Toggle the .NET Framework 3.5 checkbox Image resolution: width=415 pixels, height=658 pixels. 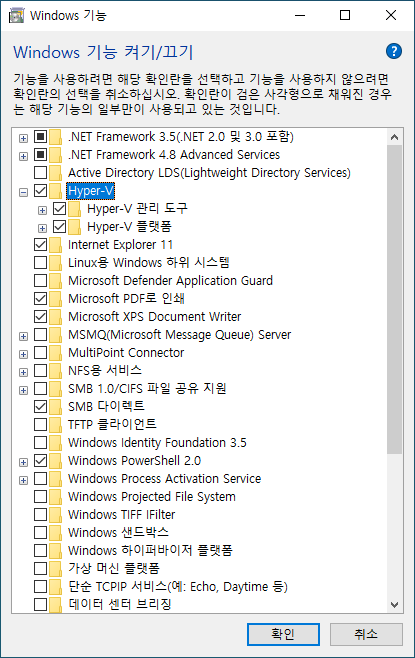pos(40,137)
